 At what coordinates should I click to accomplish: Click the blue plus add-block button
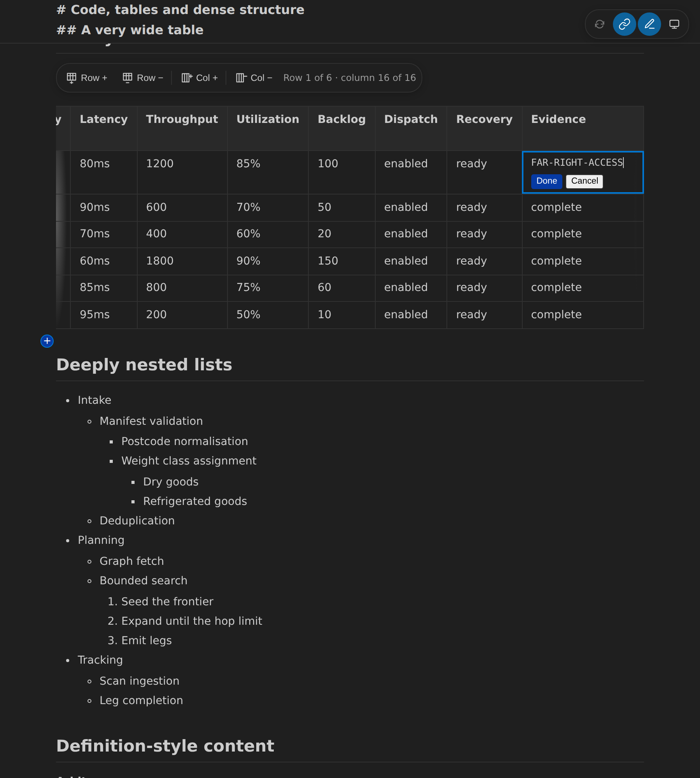click(x=47, y=341)
